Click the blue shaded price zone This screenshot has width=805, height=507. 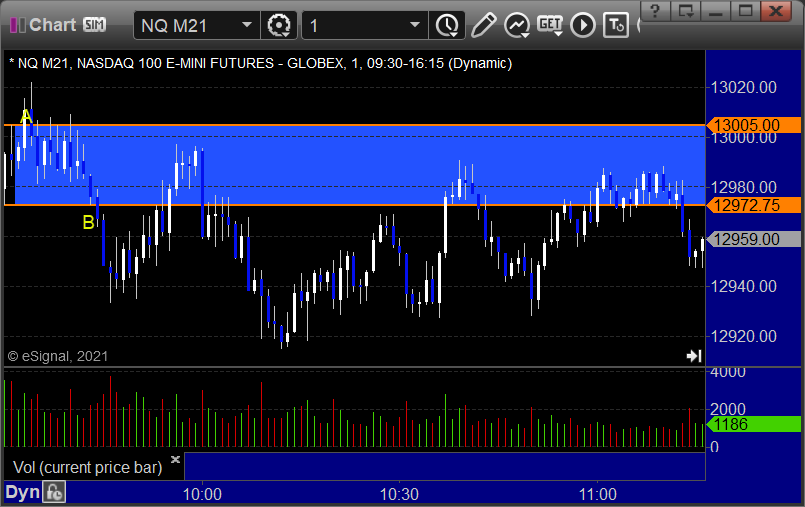click(x=359, y=165)
